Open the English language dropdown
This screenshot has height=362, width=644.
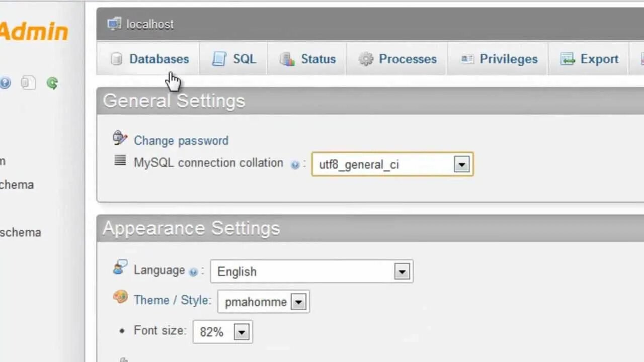[x=401, y=271]
